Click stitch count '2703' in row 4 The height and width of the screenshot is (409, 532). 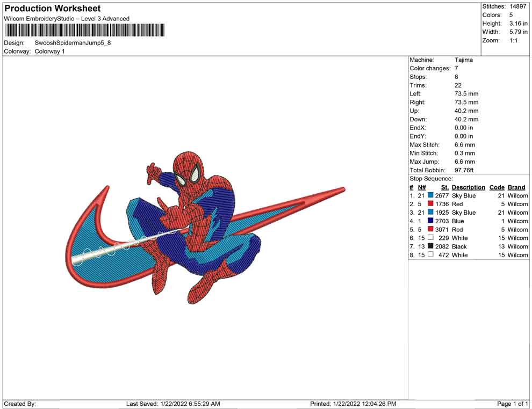tap(442, 221)
